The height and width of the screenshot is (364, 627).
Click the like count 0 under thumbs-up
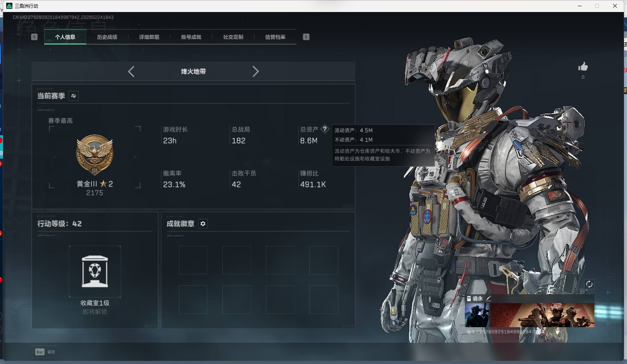[583, 77]
